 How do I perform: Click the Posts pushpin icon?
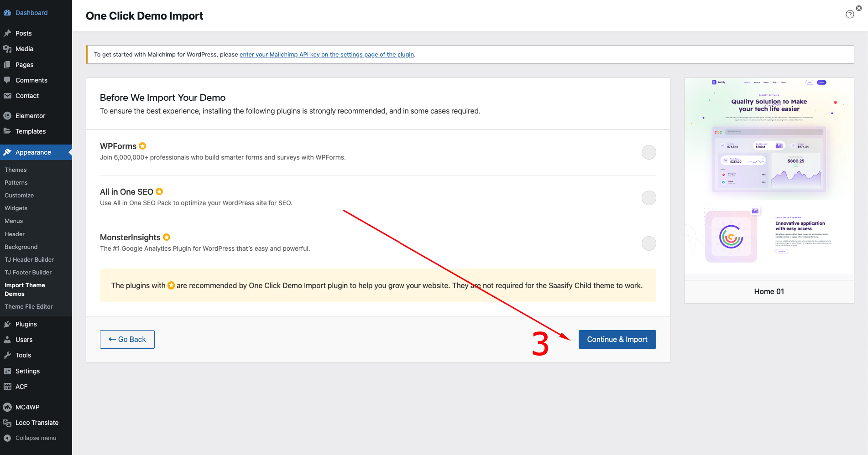pyautogui.click(x=7, y=33)
